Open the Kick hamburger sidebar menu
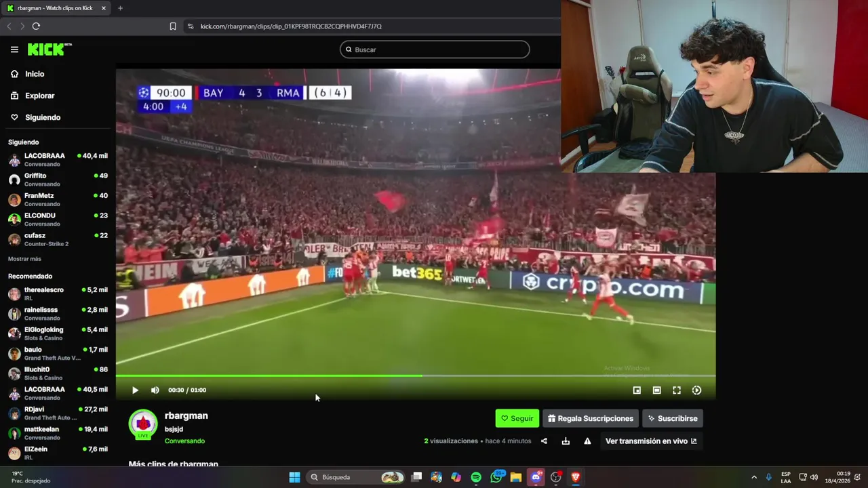The height and width of the screenshot is (488, 868). (x=14, y=49)
